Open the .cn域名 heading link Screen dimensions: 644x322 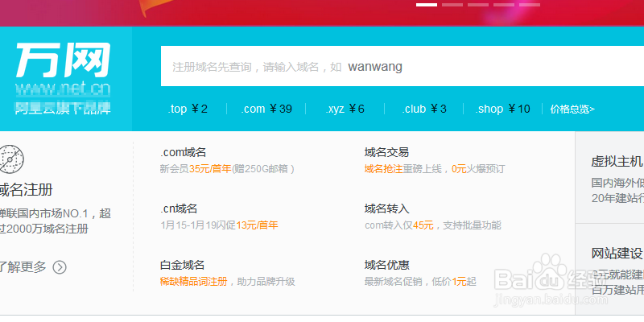pos(179,208)
